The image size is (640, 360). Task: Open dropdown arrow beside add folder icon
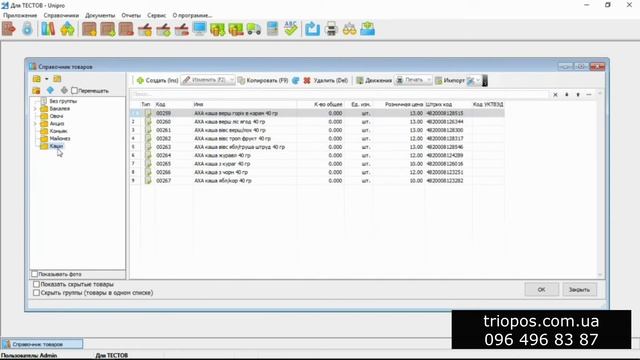(x=47, y=79)
